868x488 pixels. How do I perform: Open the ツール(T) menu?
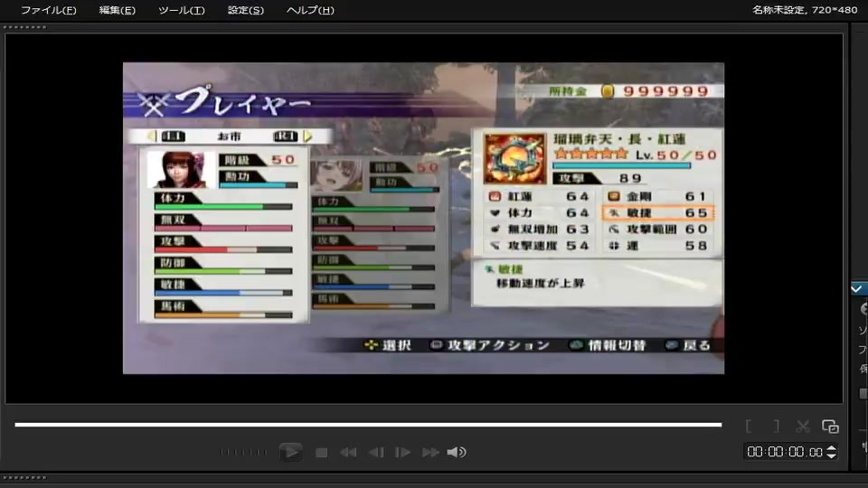[181, 10]
